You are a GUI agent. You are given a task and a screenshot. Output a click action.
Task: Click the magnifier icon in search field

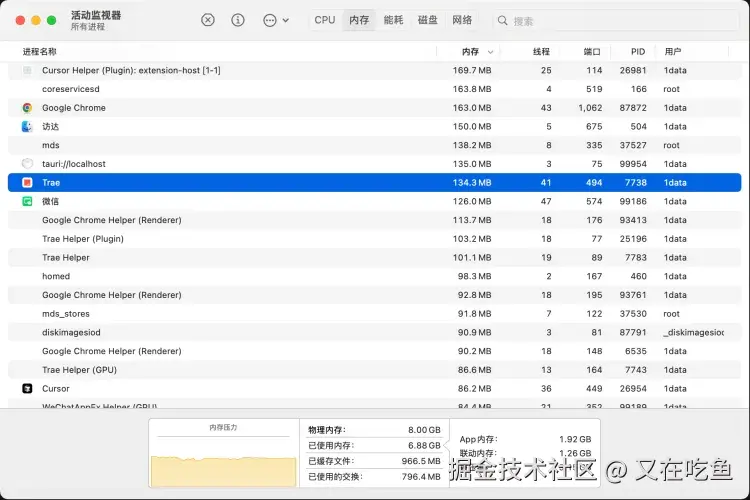point(502,21)
